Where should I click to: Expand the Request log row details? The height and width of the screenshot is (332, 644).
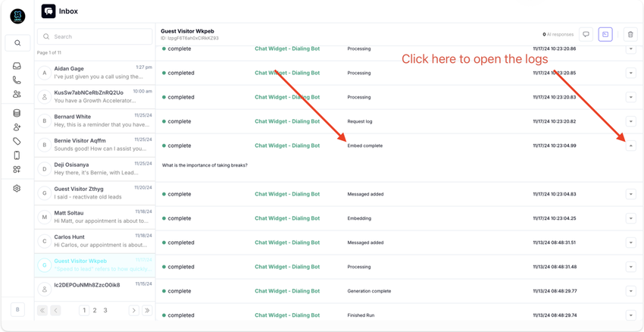[x=631, y=121]
